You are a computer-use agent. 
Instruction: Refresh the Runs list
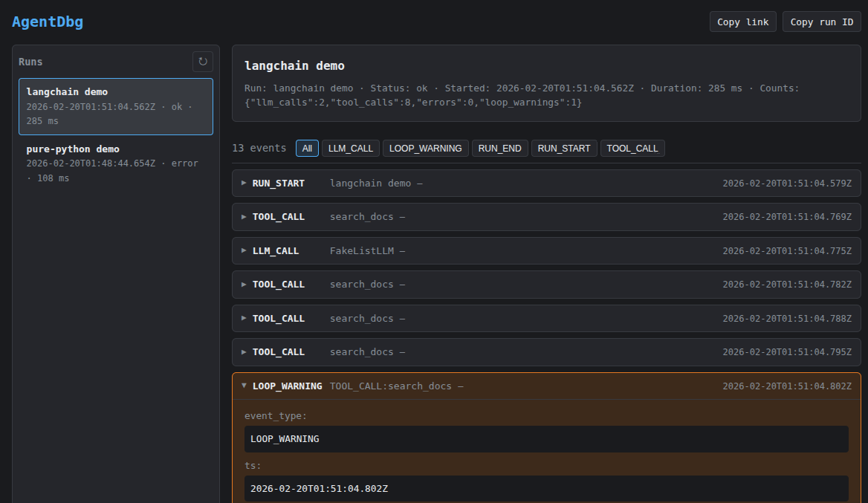pos(202,62)
